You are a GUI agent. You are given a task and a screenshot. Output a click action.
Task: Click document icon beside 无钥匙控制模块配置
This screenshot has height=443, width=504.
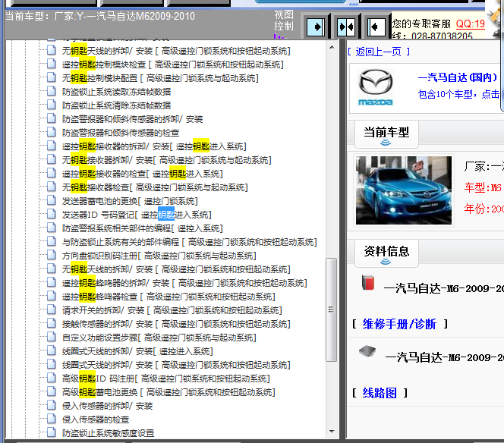51,77
